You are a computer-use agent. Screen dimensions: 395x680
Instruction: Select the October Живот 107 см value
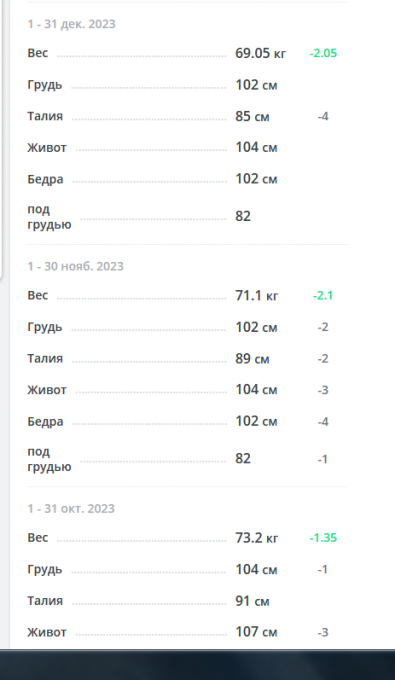[256, 632]
